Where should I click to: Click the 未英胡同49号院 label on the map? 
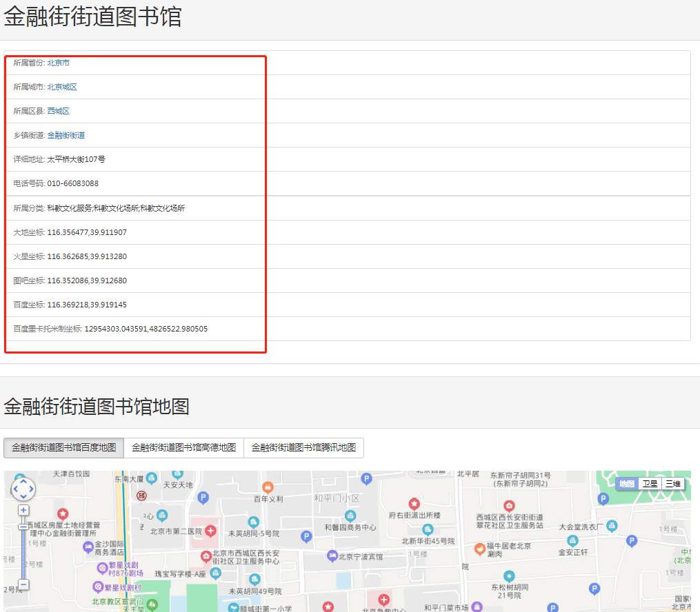(254, 590)
